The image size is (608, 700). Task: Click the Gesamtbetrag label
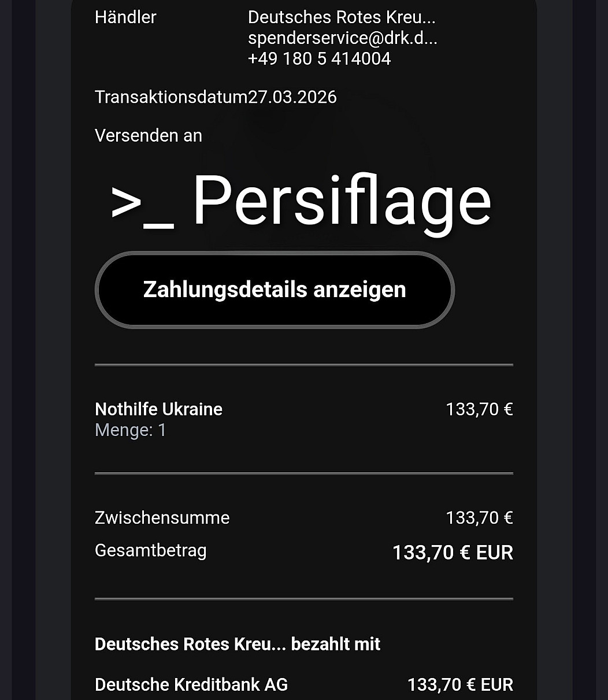(x=150, y=550)
